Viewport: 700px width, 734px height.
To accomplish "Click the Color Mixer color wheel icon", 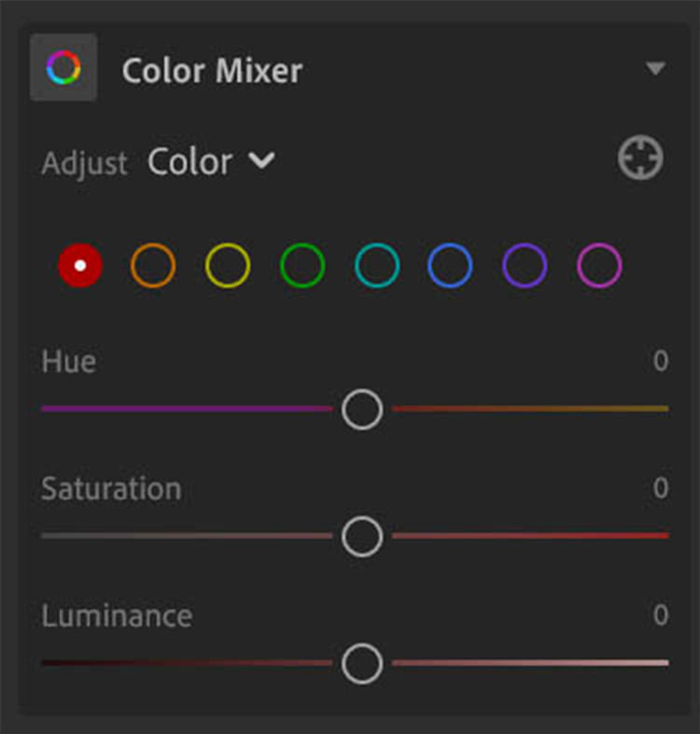I will 63,67.
